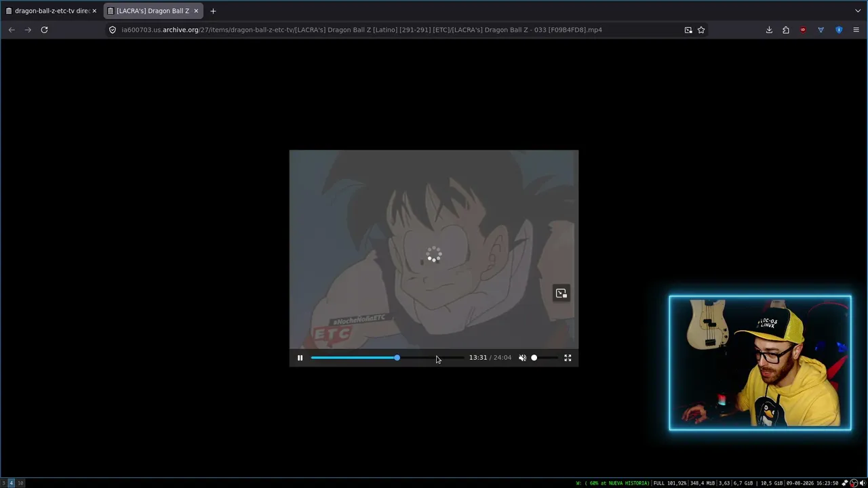
Task: Pop out video with picture-in-picture overlay button
Action: (x=561, y=293)
